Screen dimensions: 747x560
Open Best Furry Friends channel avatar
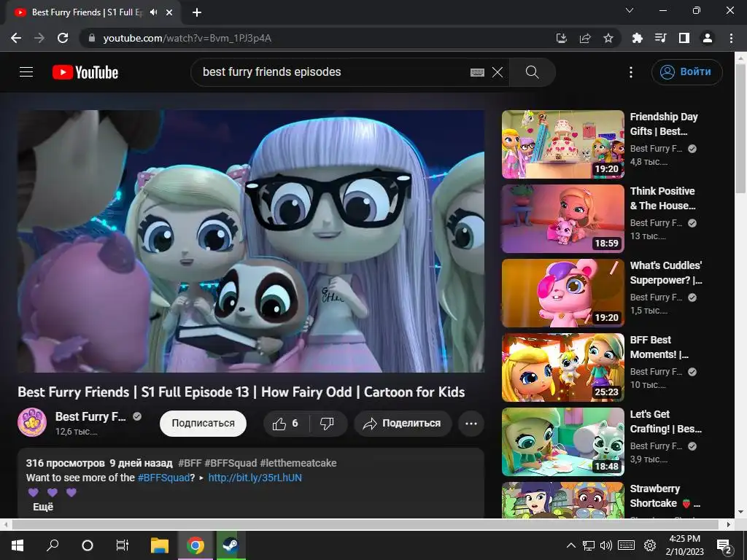[x=32, y=422]
